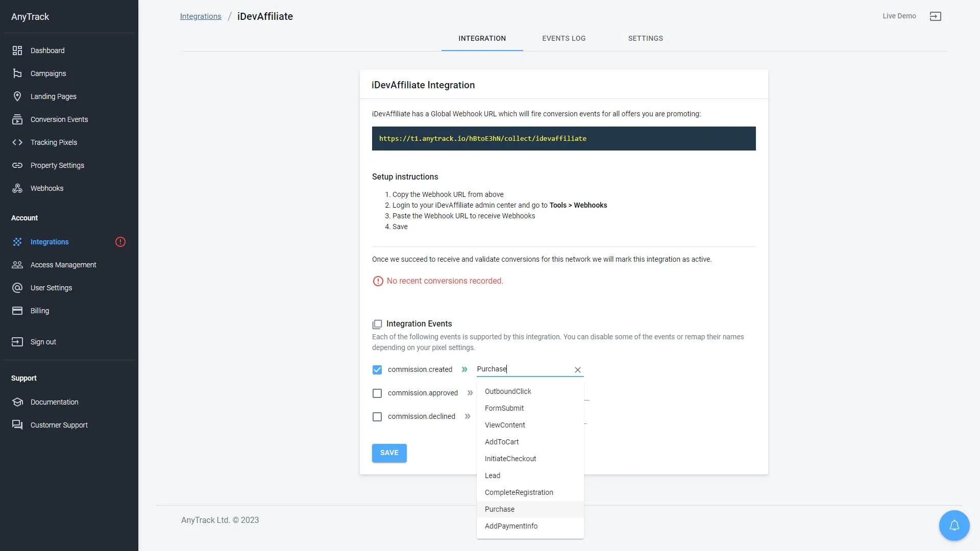The image size is (980, 551).
Task: Click the arrows icon next to commission.approved
Action: [470, 393]
